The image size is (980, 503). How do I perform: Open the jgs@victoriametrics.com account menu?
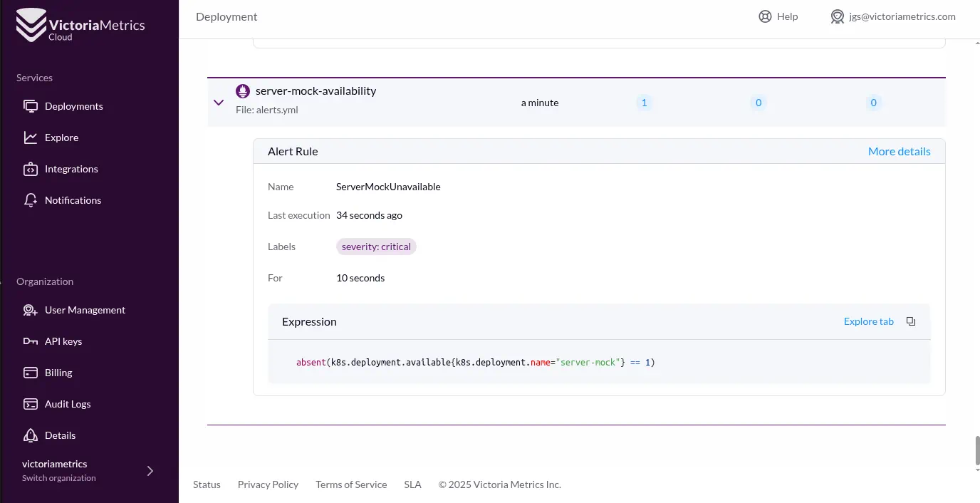coord(893,16)
